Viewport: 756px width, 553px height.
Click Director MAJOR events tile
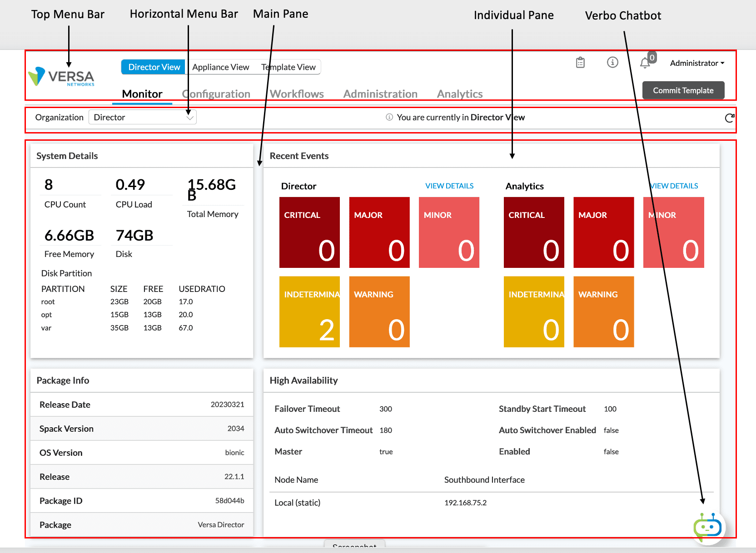click(x=379, y=232)
